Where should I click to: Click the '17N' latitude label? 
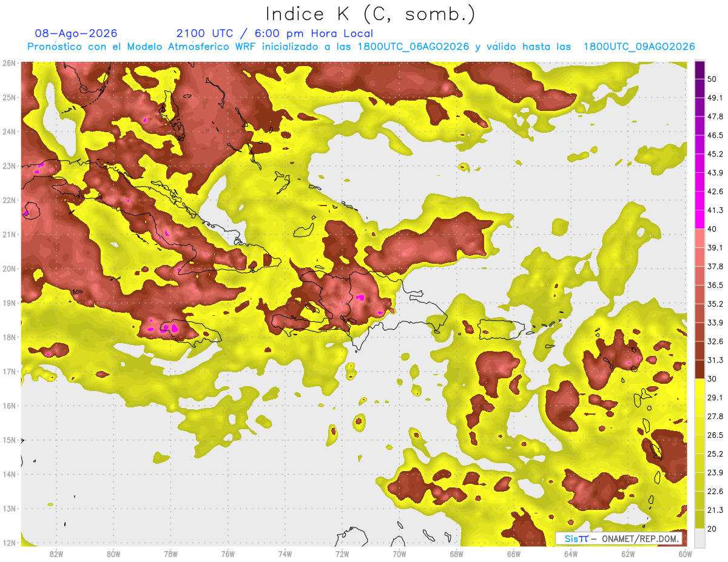tap(9, 372)
